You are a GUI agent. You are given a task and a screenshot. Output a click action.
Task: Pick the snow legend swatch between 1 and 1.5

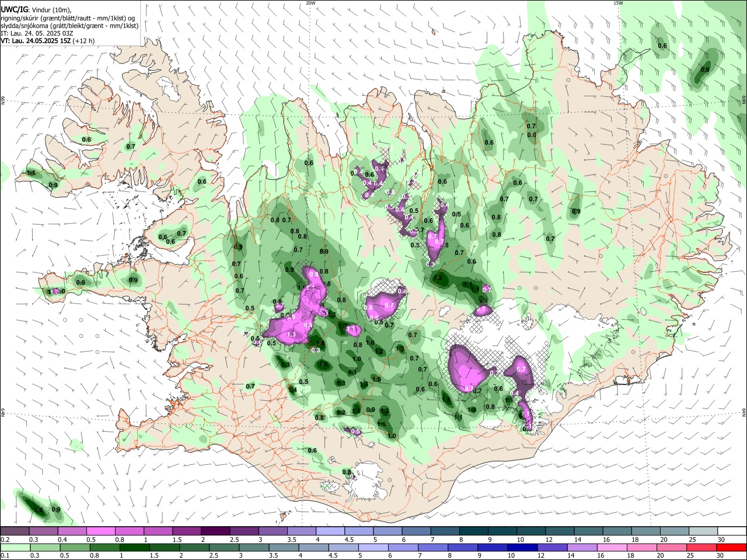(158, 531)
